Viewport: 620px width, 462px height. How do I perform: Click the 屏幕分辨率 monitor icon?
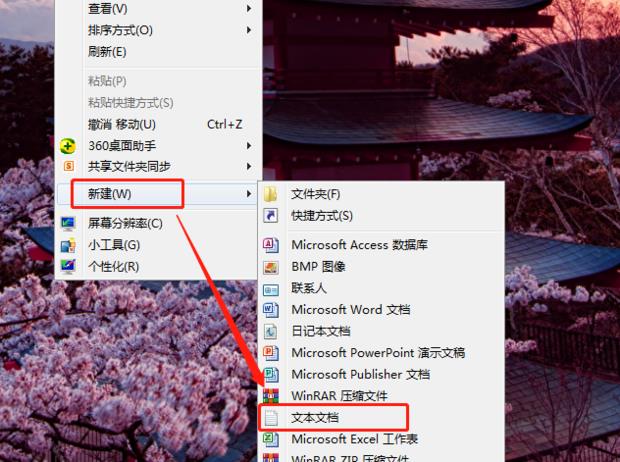[68, 224]
